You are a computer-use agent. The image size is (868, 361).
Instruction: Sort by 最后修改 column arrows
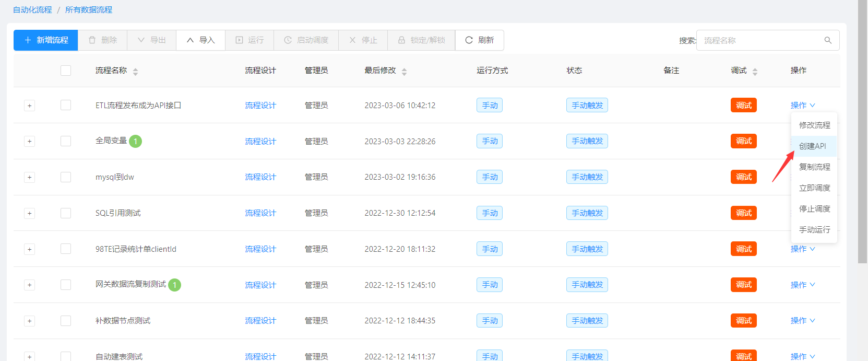(404, 72)
